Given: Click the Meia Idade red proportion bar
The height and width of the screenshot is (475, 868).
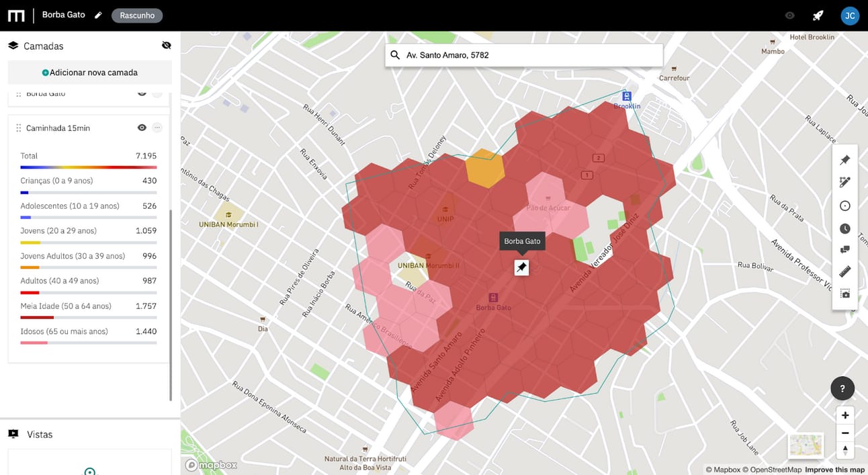Looking at the screenshot, I should (37, 318).
